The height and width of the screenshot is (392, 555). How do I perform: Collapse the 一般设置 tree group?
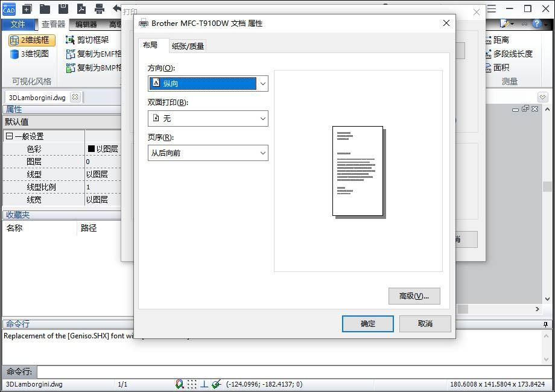coord(10,136)
